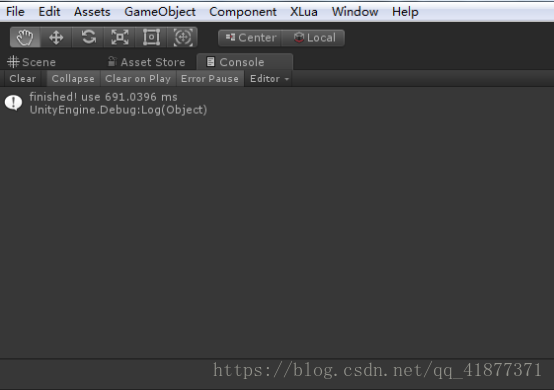Image resolution: width=554 pixels, height=390 pixels.
Task: Open the Assets menu
Action: coord(92,12)
